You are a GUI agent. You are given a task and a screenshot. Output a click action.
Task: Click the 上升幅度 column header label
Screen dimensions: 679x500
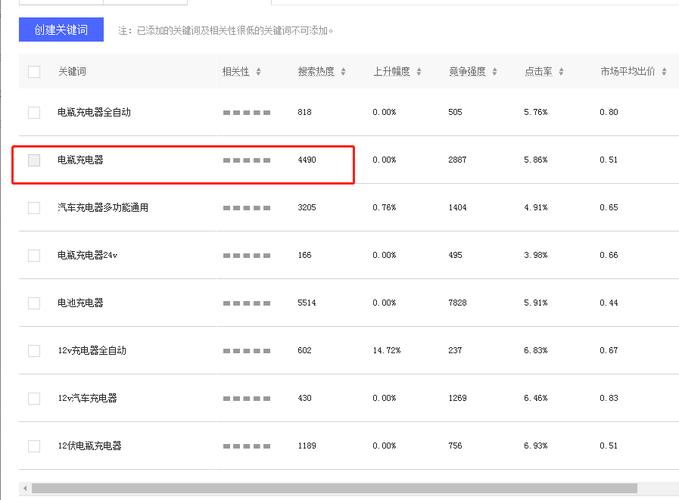391,71
